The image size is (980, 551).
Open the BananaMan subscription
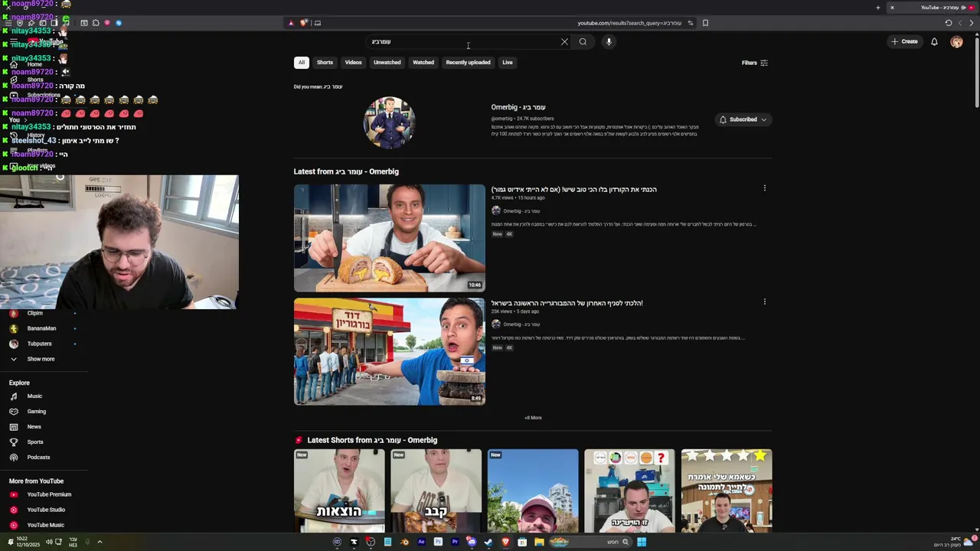pyautogui.click(x=41, y=328)
